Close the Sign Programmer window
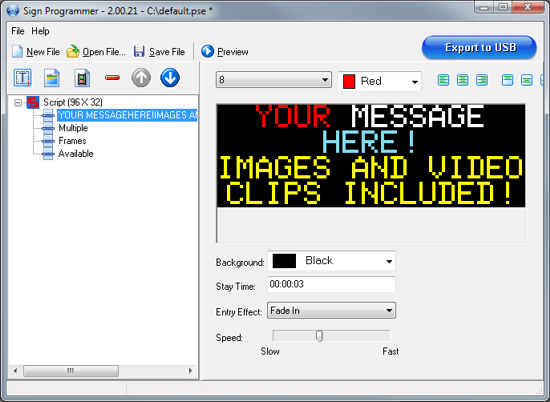This screenshot has width=550, height=402. tap(528, 8)
